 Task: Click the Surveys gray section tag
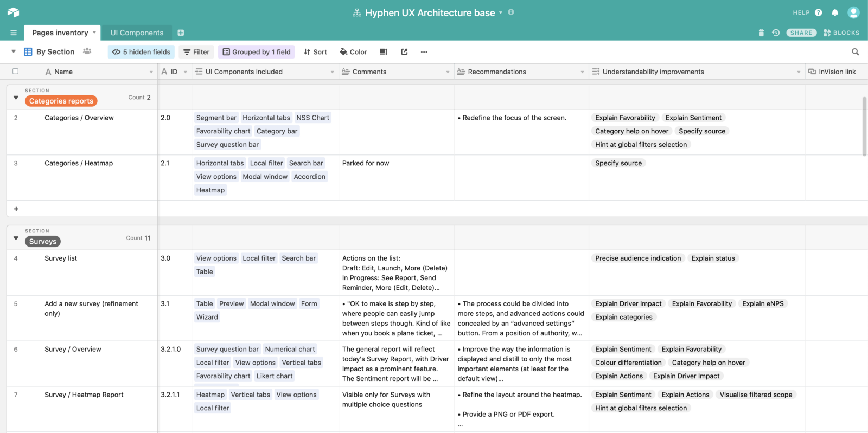[x=43, y=241]
